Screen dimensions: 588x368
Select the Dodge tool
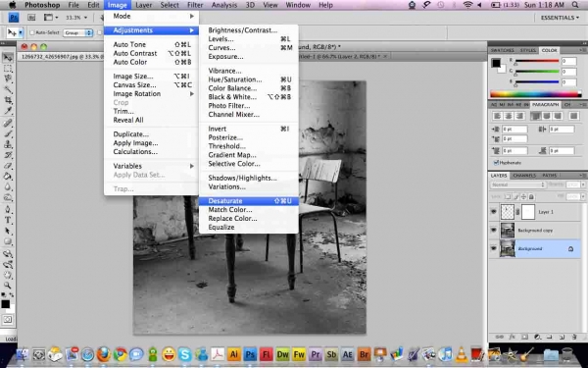coord(8,197)
